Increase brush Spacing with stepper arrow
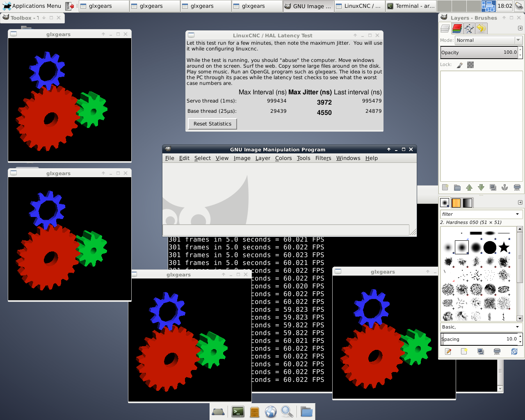 pos(520,336)
